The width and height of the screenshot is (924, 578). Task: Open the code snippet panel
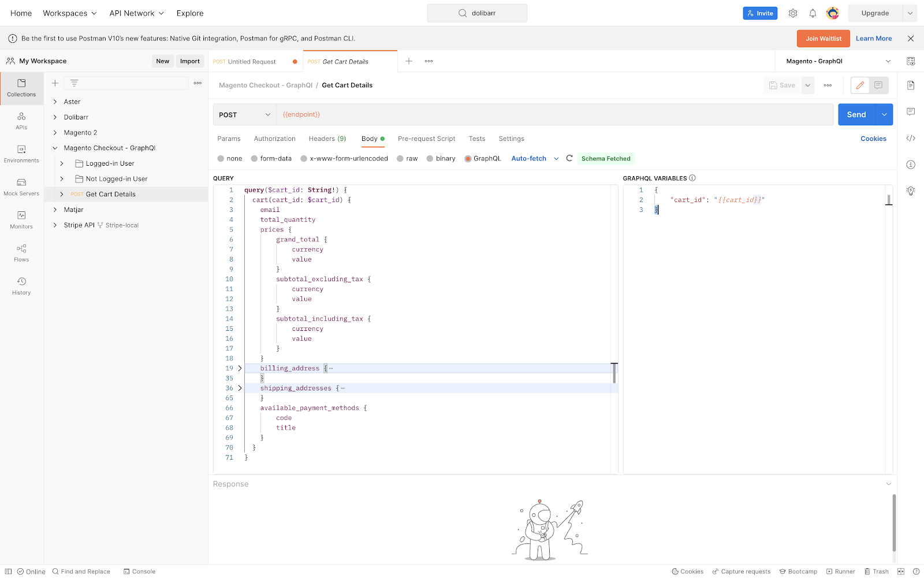(911, 138)
